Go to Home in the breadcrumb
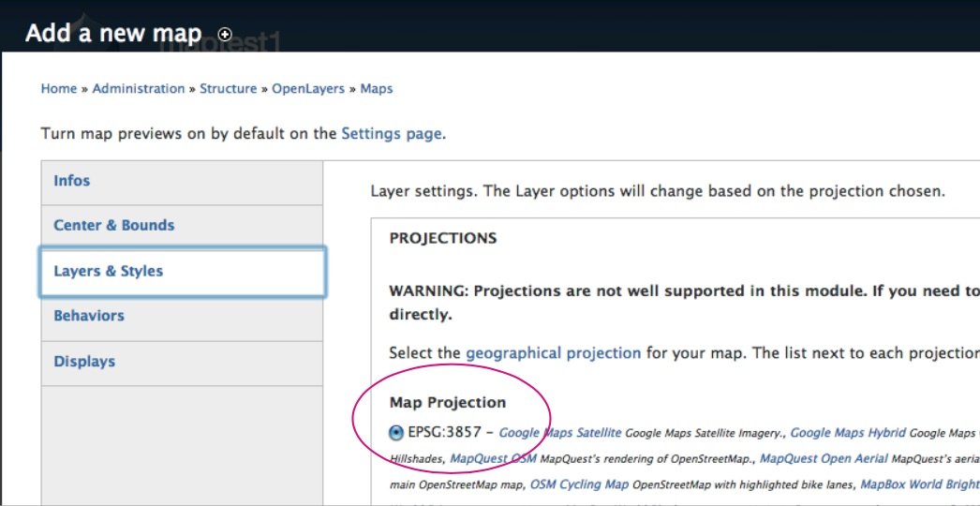980x506 pixels. 58,89
